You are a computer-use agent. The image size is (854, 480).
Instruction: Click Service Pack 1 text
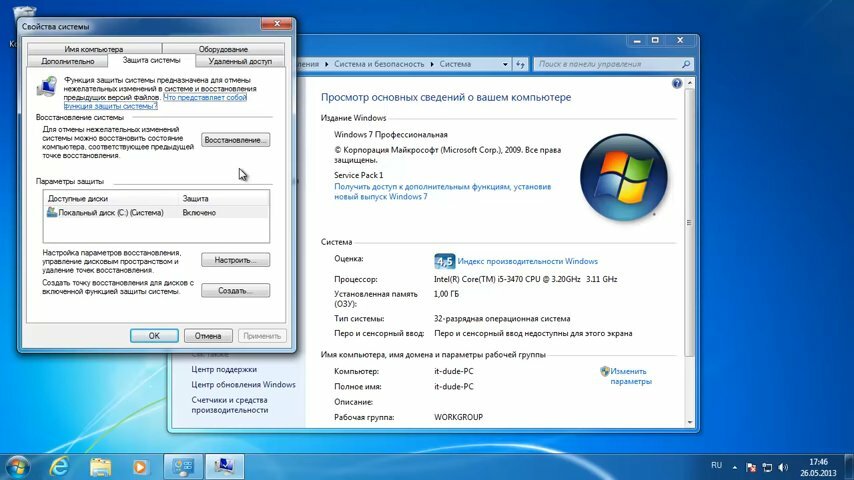[x=358, y=175]
